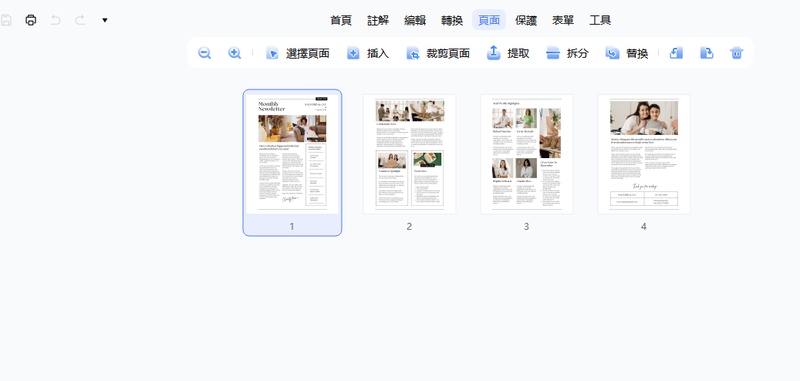Click the rotate page right icon
Image resolution: width=800 pixels, height=381 pixels.
(x=706, y=53)
